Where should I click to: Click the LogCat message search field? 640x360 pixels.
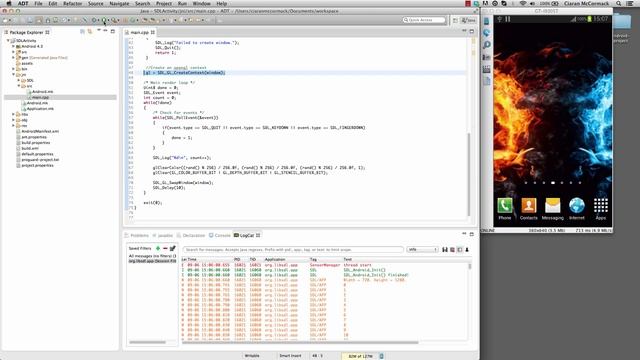[293, 249]
